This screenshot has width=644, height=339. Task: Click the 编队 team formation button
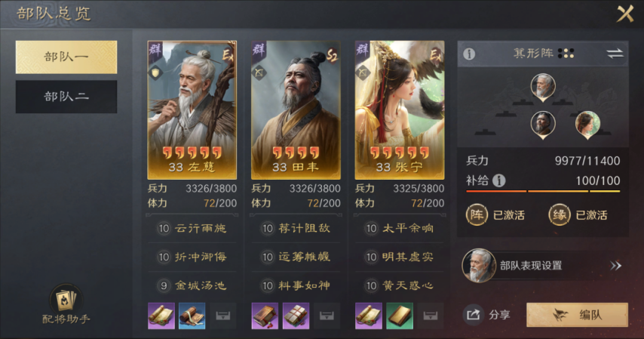pyautogui.click(x=577, y=315)
